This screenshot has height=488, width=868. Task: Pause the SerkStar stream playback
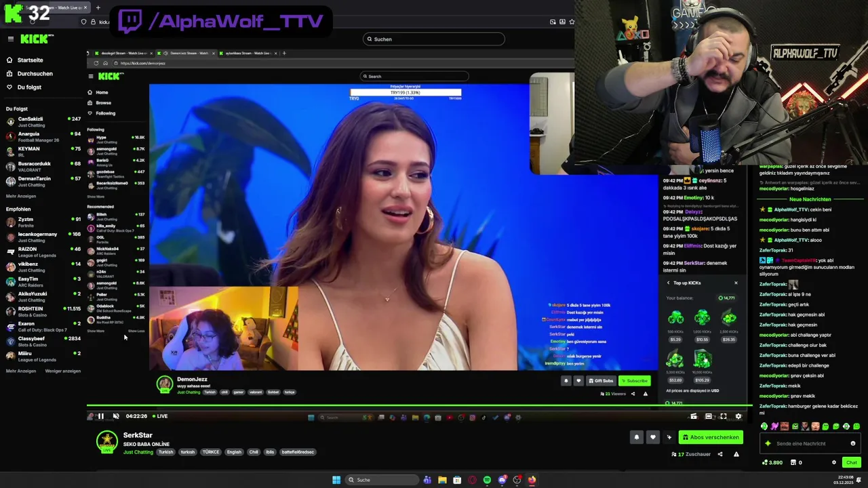[100, 416]
